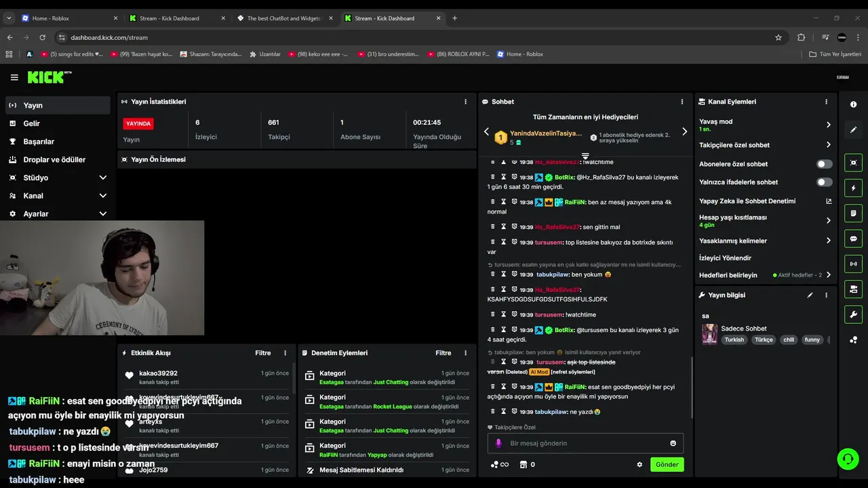Open Droplar ve ödüller sidebar item
Screen dimensions: 868x488
(x=58, y=160)
